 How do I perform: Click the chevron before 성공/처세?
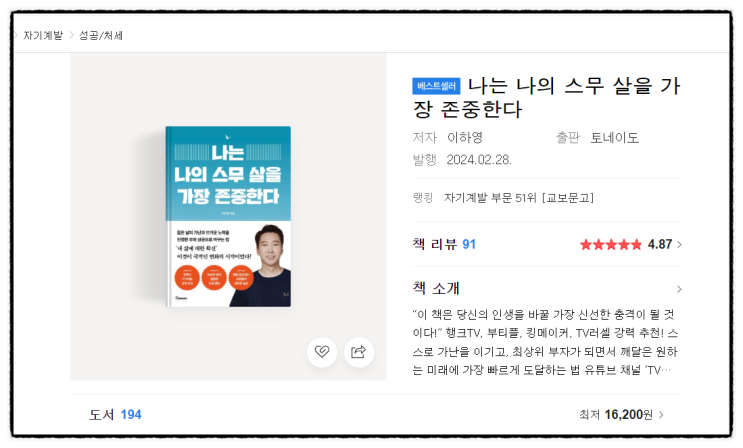pos(71,35)
